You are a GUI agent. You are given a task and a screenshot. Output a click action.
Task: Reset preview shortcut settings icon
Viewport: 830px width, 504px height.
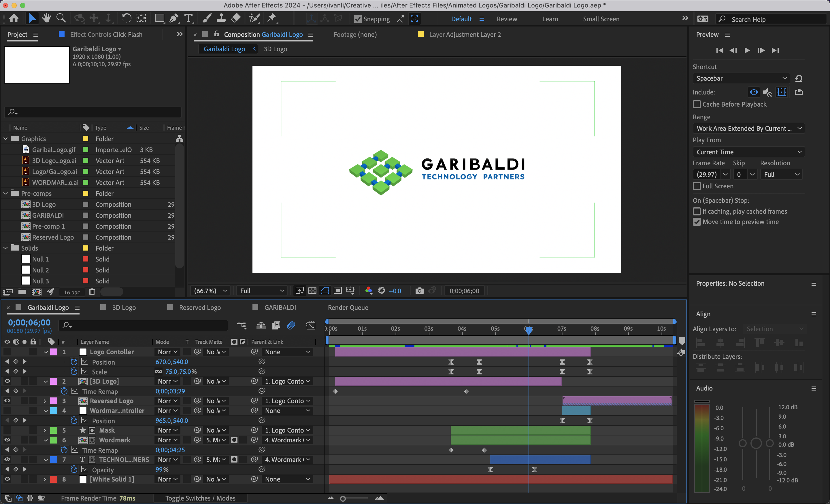pyautogui.click(x=798, y=78)
